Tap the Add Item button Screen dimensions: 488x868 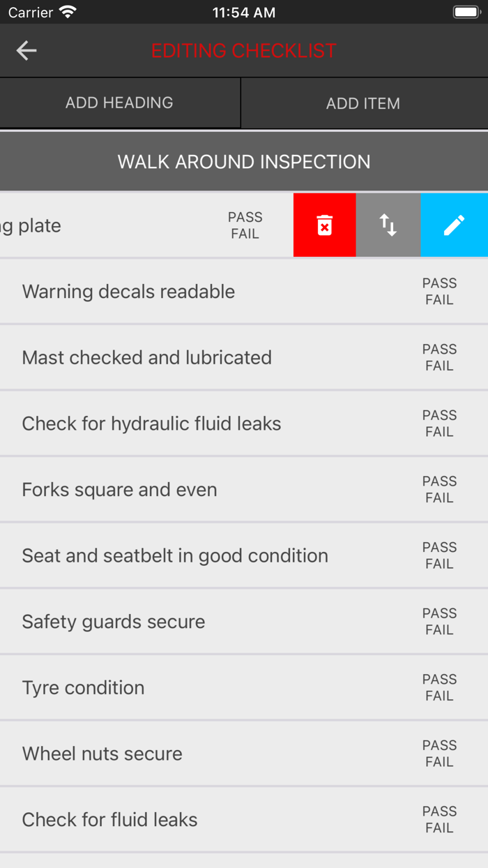tap(363, 103)
